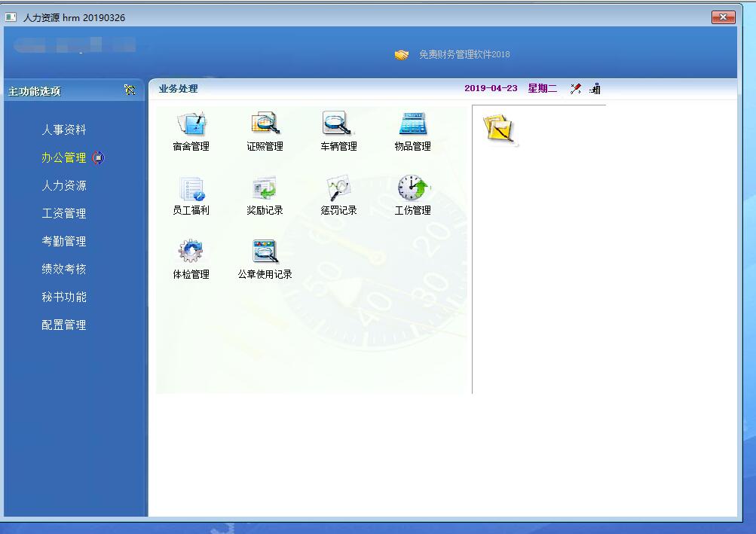Click the pin icon beside 主功能选项

(130, 90)
